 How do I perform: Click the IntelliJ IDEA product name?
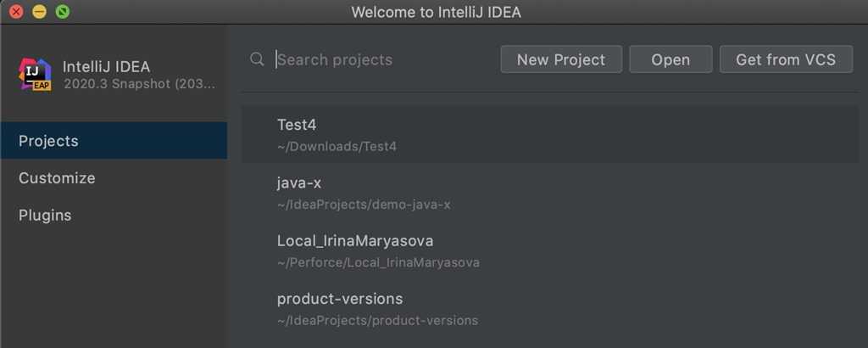click(106, 66)
